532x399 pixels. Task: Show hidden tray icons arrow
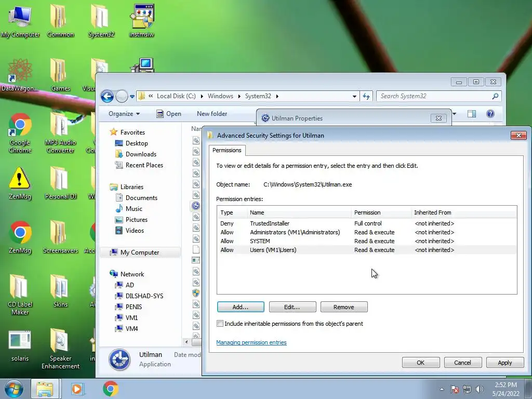coord(442,389)
